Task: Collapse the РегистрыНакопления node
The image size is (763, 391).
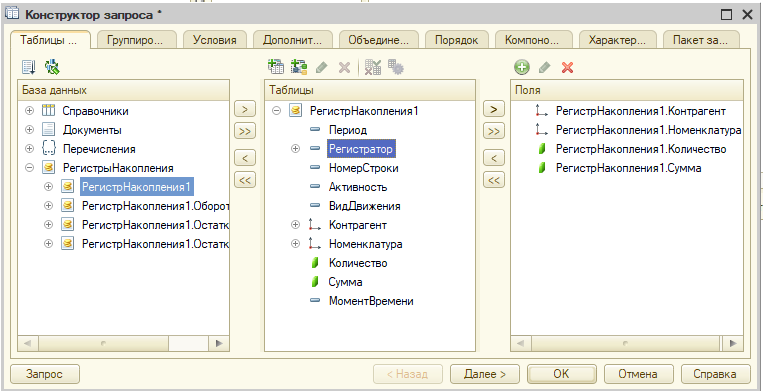Action: point(30,168)
